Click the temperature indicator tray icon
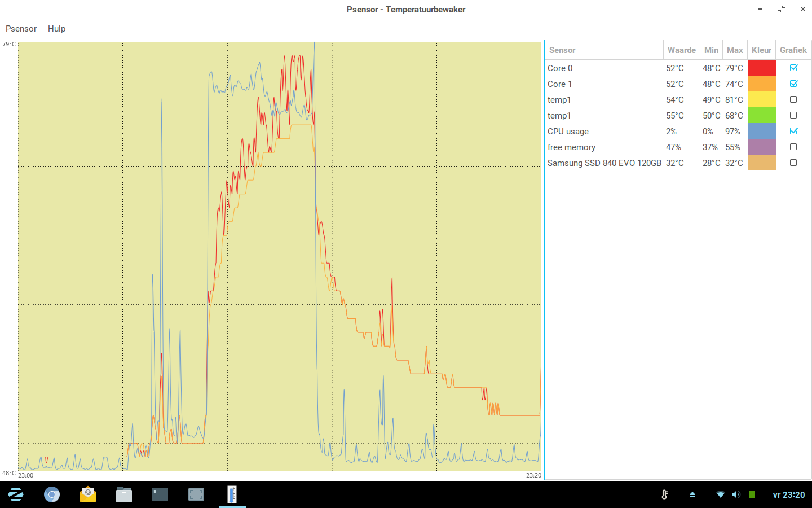 pos(665,494)
